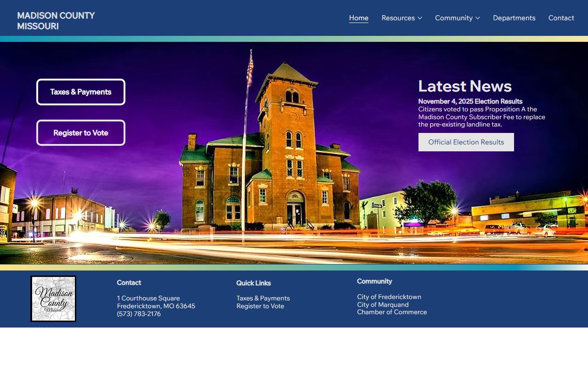Open Taxes & Payments footer link
588x368 pixels.
click(263, 299)
